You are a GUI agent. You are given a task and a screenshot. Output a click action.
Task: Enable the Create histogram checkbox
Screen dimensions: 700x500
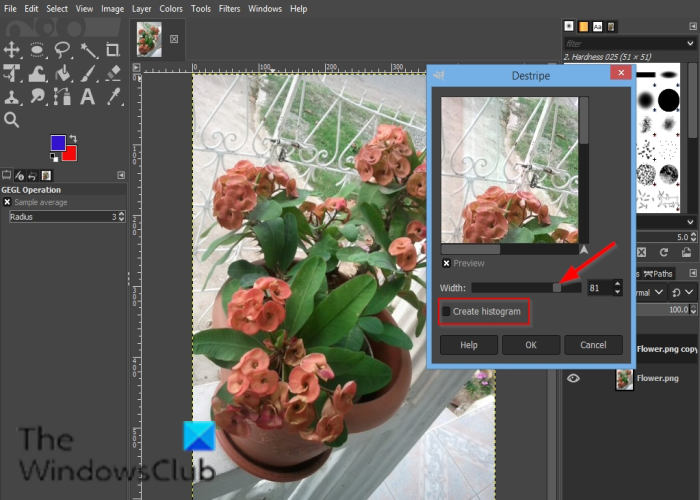point(447,312)
